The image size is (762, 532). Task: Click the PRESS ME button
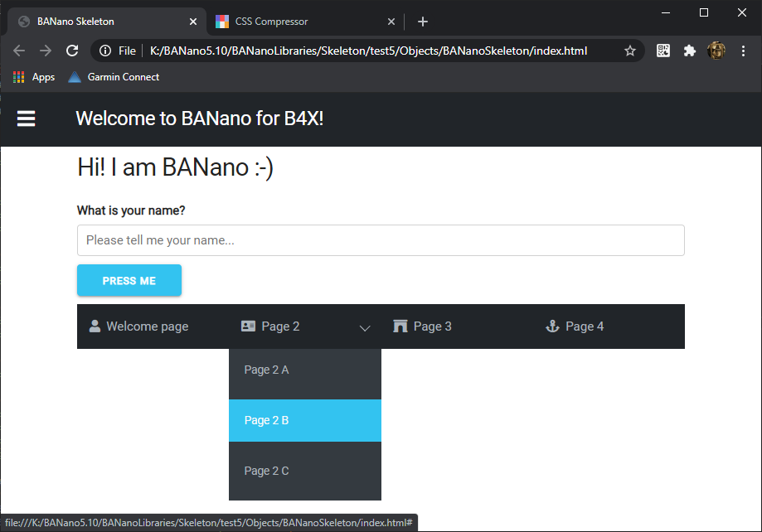click(x=129, y=280)
